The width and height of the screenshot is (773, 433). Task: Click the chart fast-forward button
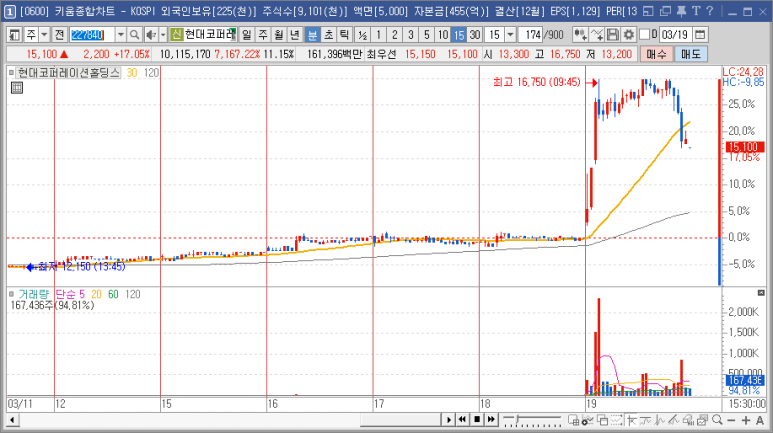(491, 420)
